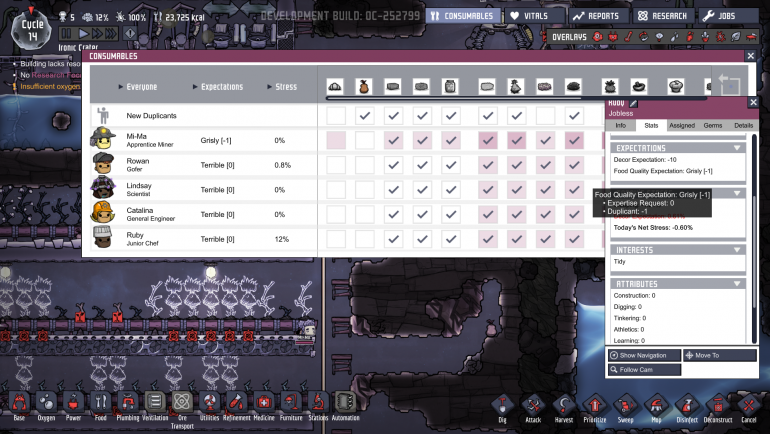Click the horizontal scrollbar under food icons
The image size is (770, 434).
pyautogui.click(x=453, y=98)
